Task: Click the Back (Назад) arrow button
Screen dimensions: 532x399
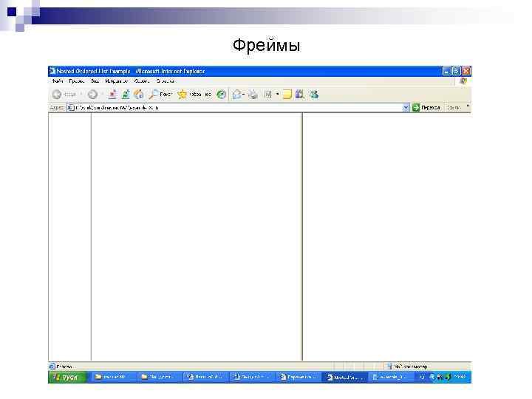Action: pyautogui.click(x=64, y=95)
